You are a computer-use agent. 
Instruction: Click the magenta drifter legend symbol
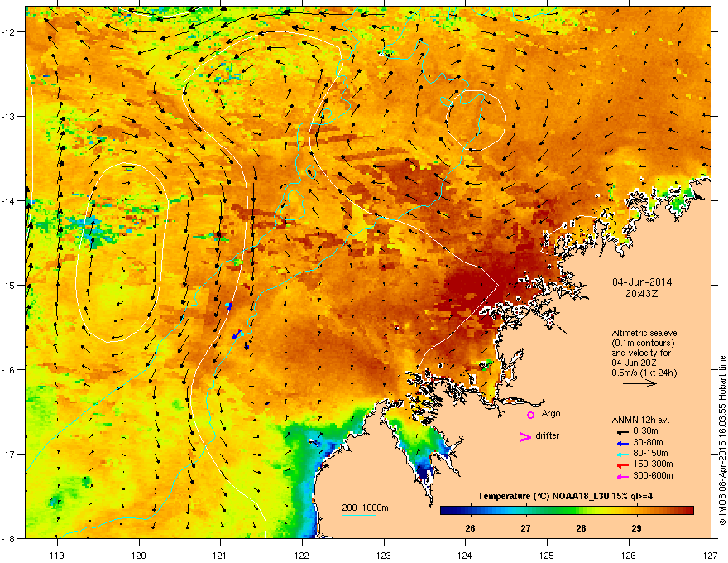click(525, 436)
